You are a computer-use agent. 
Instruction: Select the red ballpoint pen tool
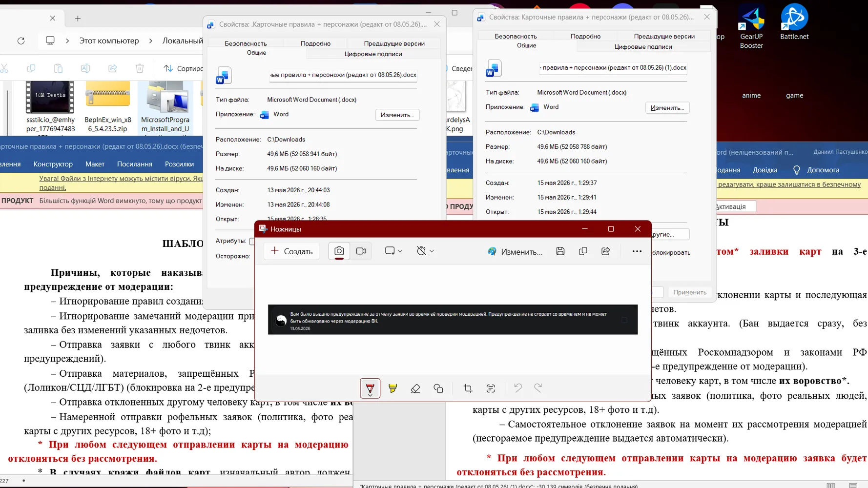(370, 388)
